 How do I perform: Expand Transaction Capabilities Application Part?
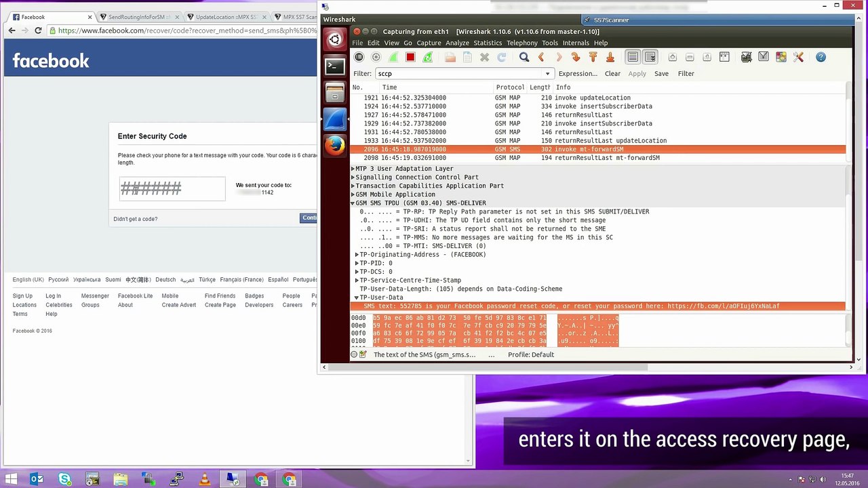click(353, 186)
